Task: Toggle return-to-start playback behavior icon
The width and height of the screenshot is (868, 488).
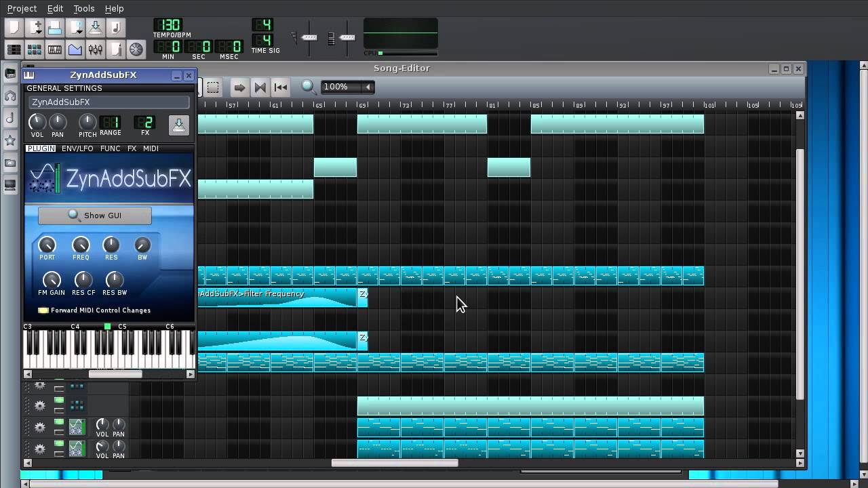Action: click(281, 87)
